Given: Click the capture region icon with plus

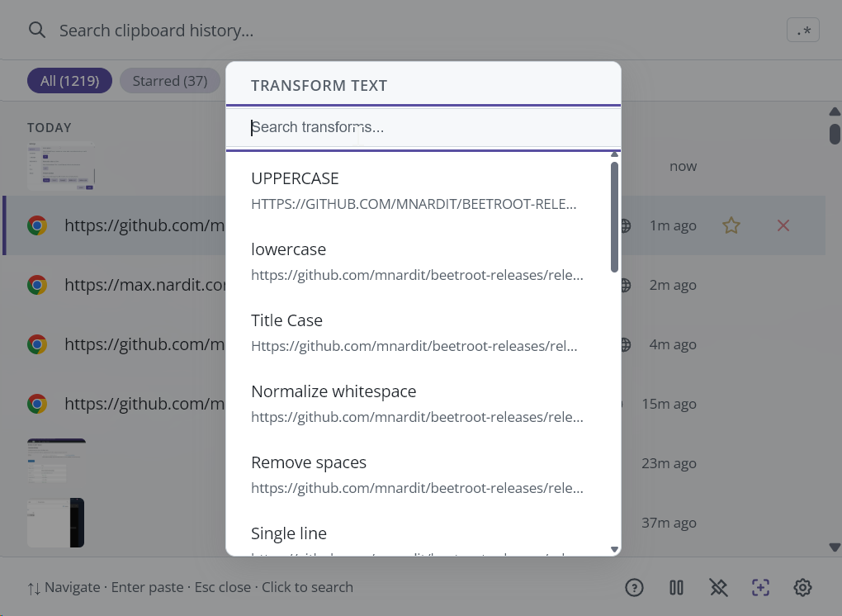Looking at the screenshot, I should coord(760,588).
